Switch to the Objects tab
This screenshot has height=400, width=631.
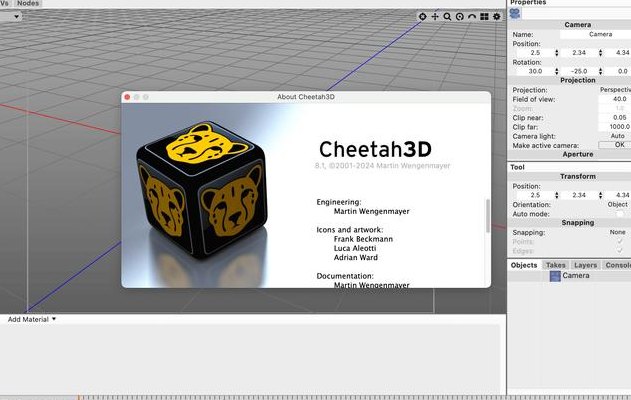pos(524,265)
